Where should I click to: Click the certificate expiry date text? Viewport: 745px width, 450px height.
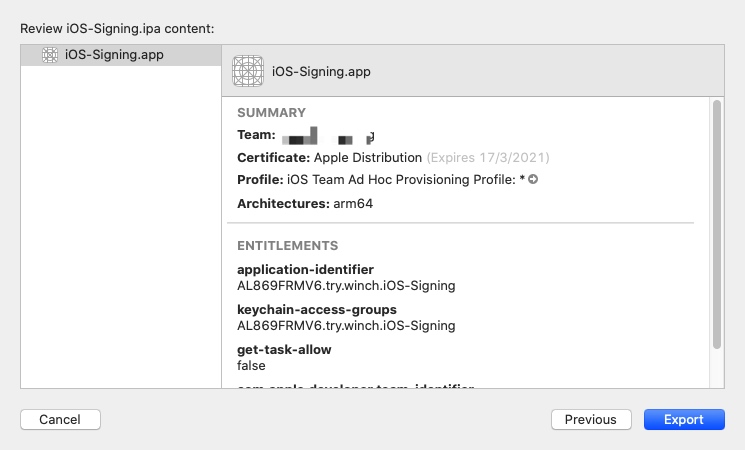click(x=488, y=157)
